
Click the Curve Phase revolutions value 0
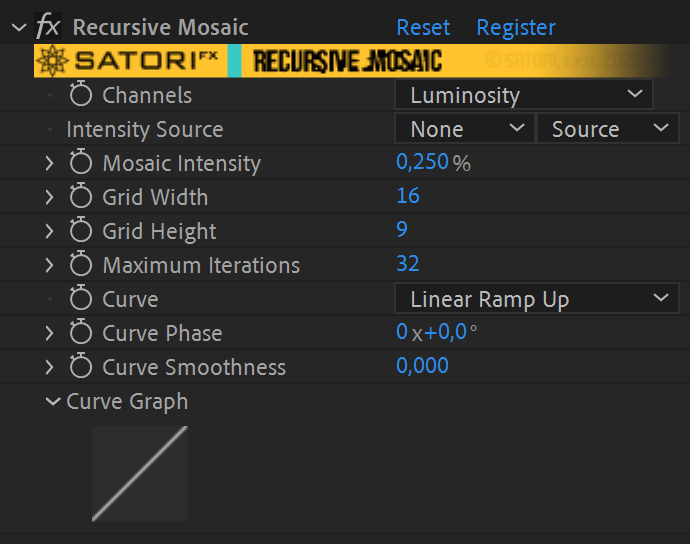[402, 331]
